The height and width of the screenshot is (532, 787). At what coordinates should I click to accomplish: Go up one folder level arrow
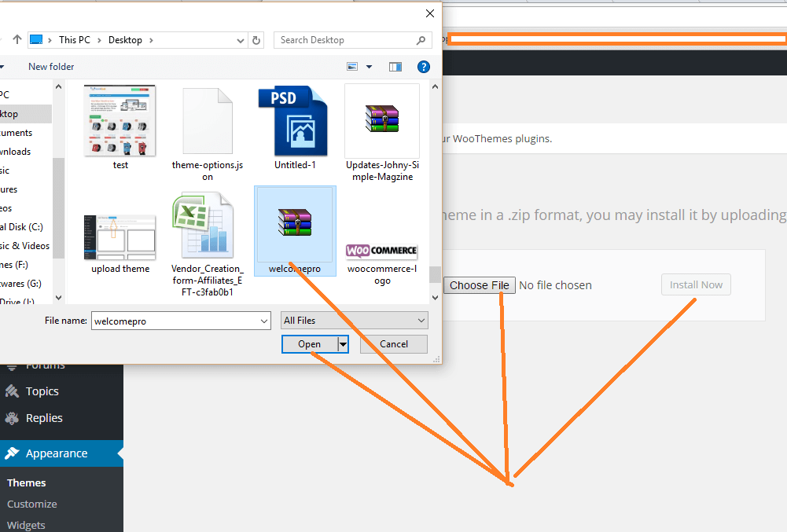(17, 40)
